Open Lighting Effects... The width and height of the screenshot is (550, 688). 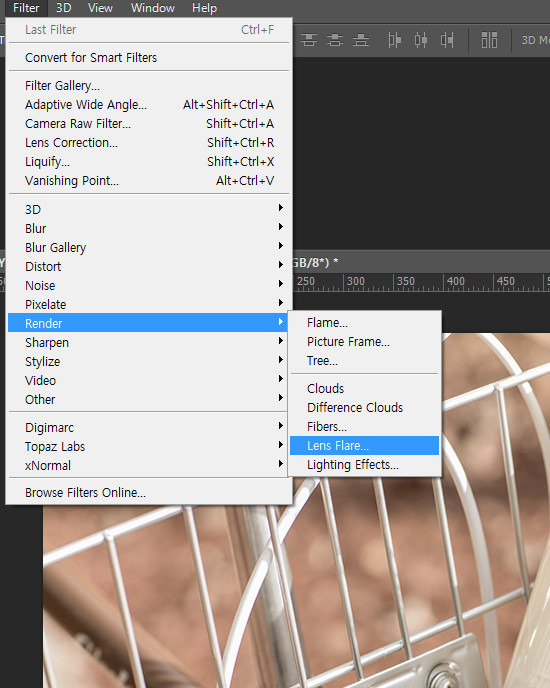pyautogui.click(x=364, y=465)
